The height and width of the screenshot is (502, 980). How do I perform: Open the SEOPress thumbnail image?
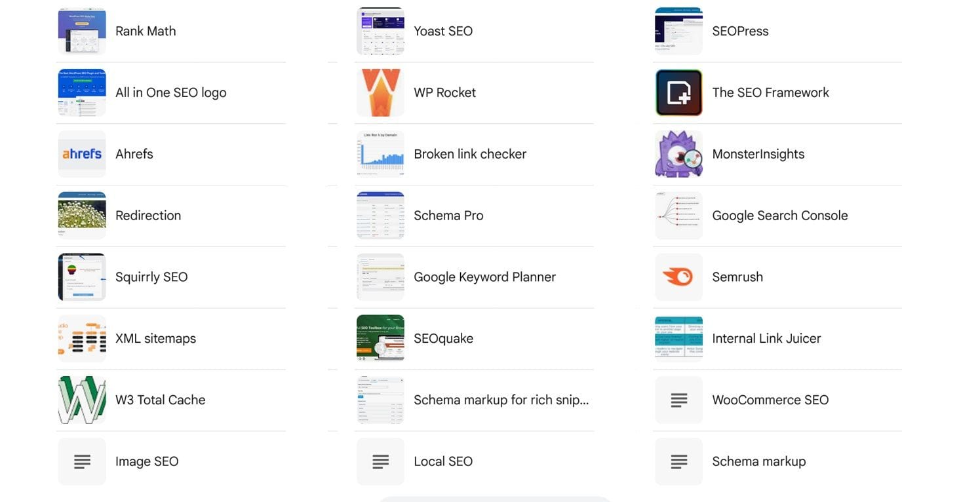click(678, 31)
